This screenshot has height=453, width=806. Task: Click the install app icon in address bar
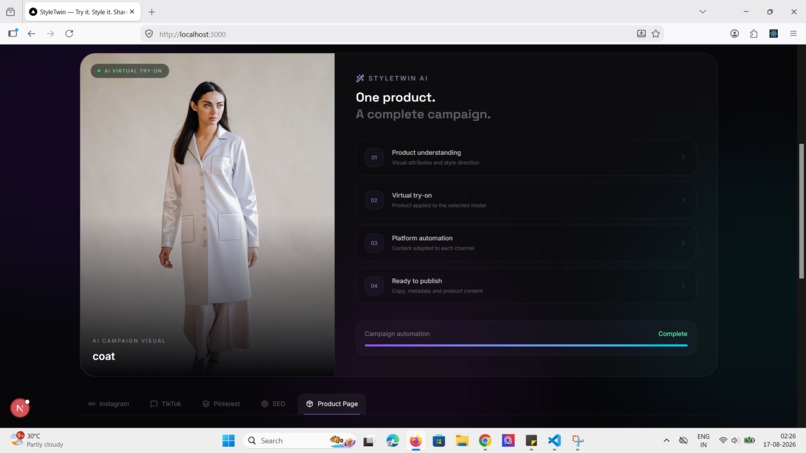[641, 34]
